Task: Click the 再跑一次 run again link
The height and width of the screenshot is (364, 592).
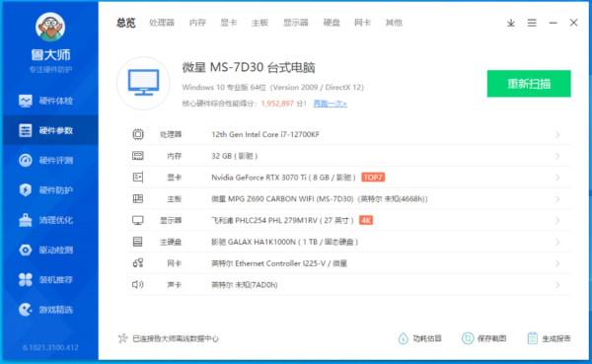Action: click(x=330, y=104)
